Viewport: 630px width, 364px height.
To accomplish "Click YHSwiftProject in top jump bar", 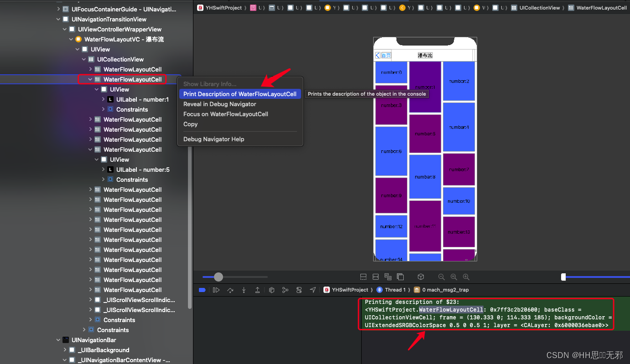I will click(219, 8).
